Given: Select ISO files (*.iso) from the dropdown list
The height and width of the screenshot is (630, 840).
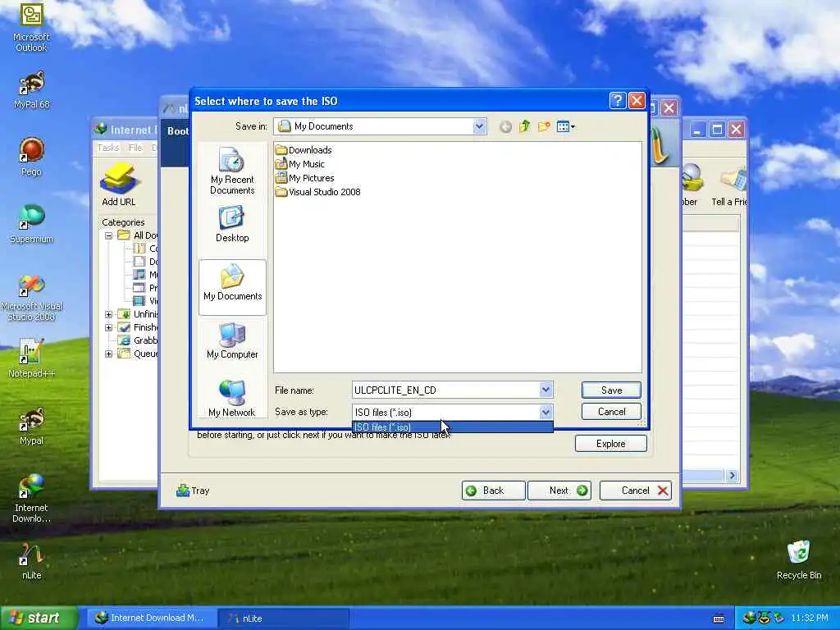Looking at the screenshot, I should click(452, 427).
